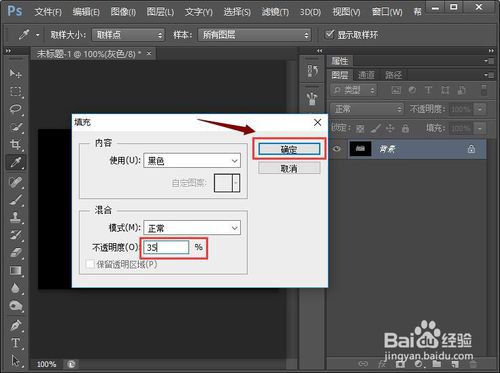
Task: Click the 不透明度(O) input field
Action: tap(166, 247)
